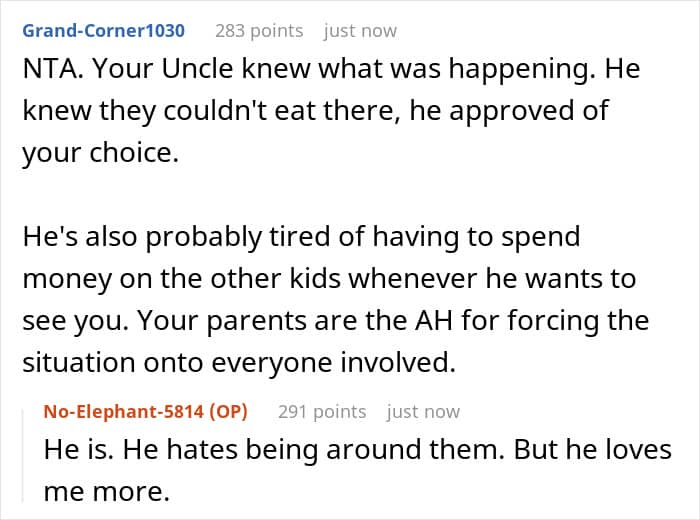Click the paragraph starting "He's also probably tired"
Viewport: 700px width, 520px height.
pos(336,299)
